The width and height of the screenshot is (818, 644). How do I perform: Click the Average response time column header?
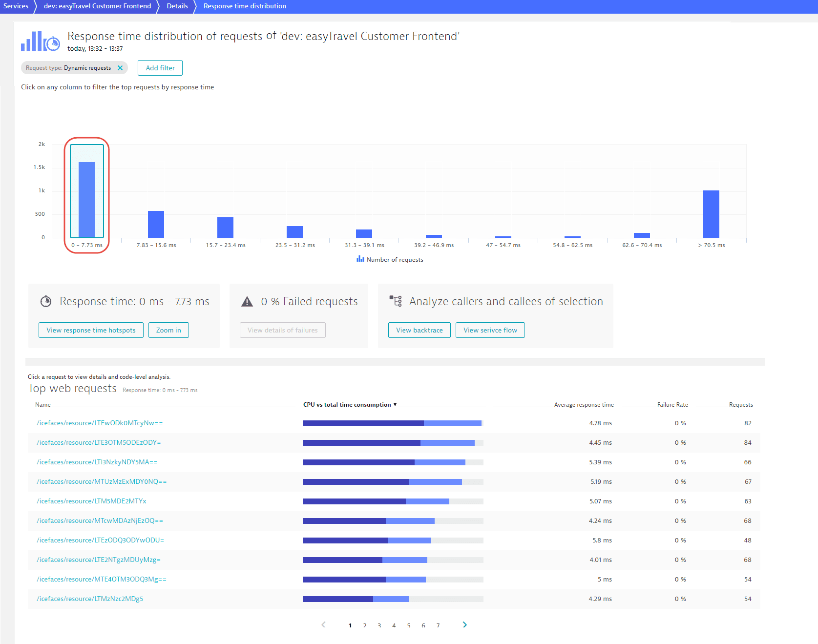[584, 405]
